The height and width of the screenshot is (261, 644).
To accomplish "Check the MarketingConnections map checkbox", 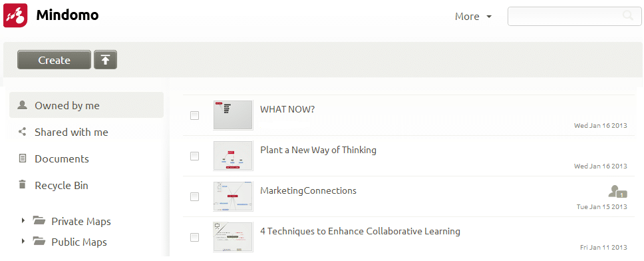I will [x=195, y=197].
